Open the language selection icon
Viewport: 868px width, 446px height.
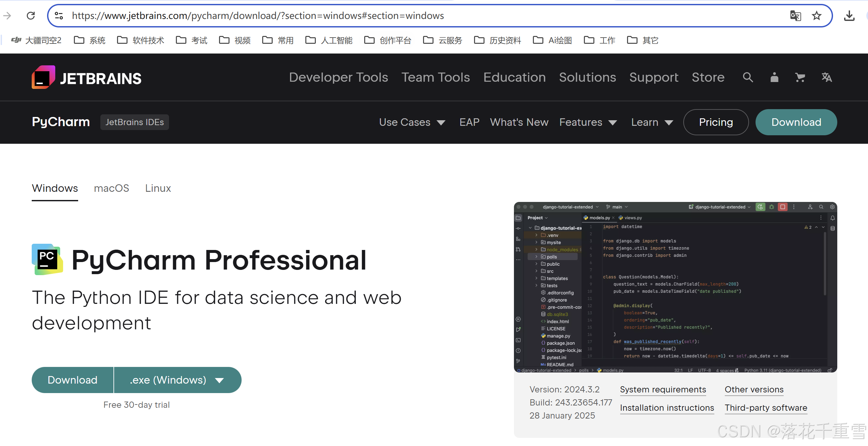(826, 77)
